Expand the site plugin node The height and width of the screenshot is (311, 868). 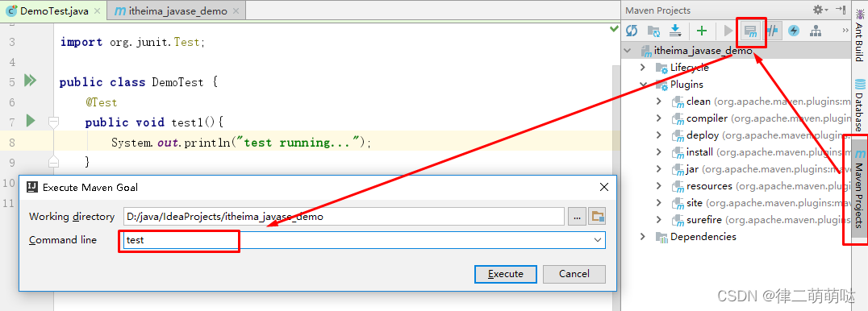coord(659,203)
